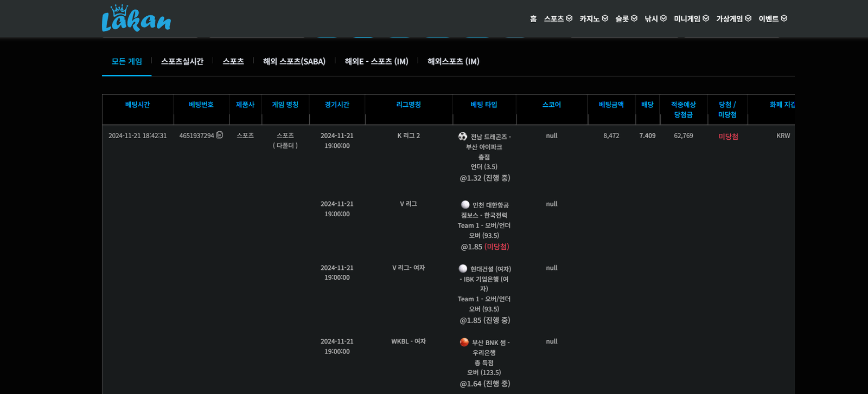Switch to the 스포츠실시간 tab
Viewport: 868px width, 394px height.
[x=182, y=61]
